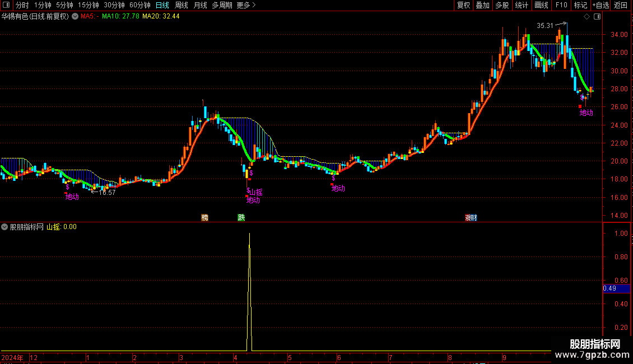Open the 统计 statistics tool

pos(522,5)
